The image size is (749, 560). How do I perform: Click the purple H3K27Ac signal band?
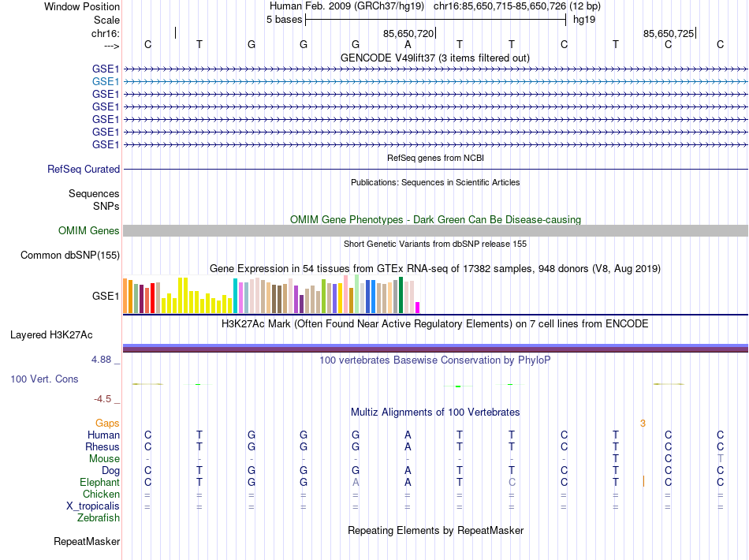pyautogui.click(x=435, y=349)
